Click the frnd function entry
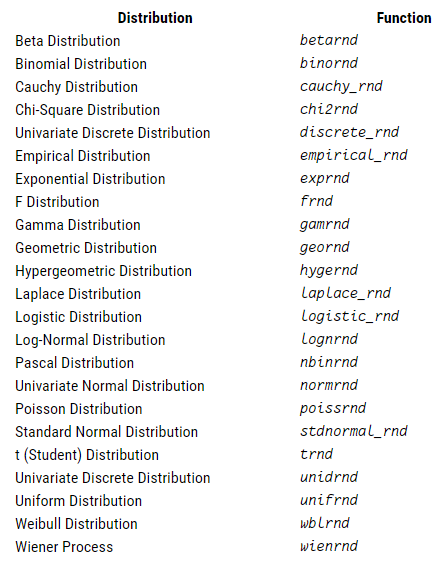Image resolution: width=448 pixels, height=561 pixels. coord(316,201)
